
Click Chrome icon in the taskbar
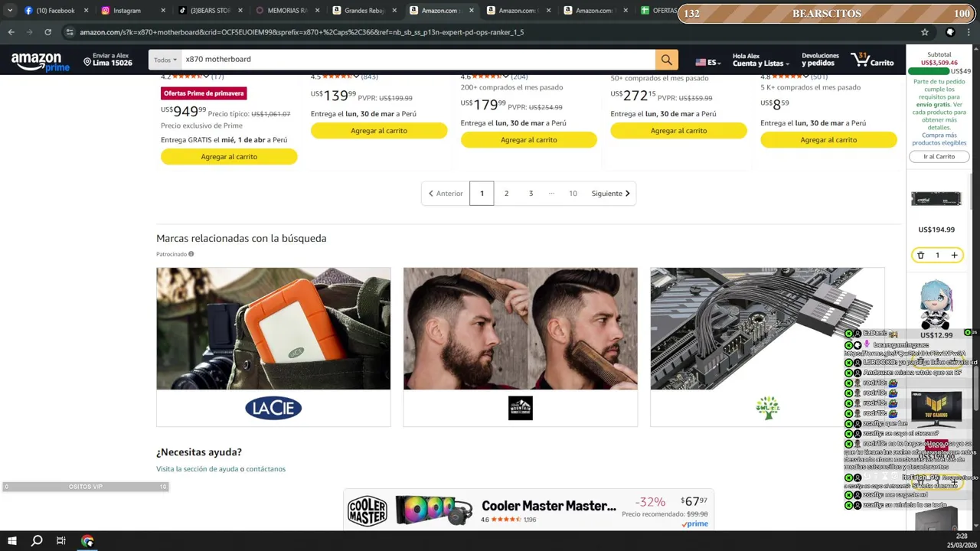point(87,541)
